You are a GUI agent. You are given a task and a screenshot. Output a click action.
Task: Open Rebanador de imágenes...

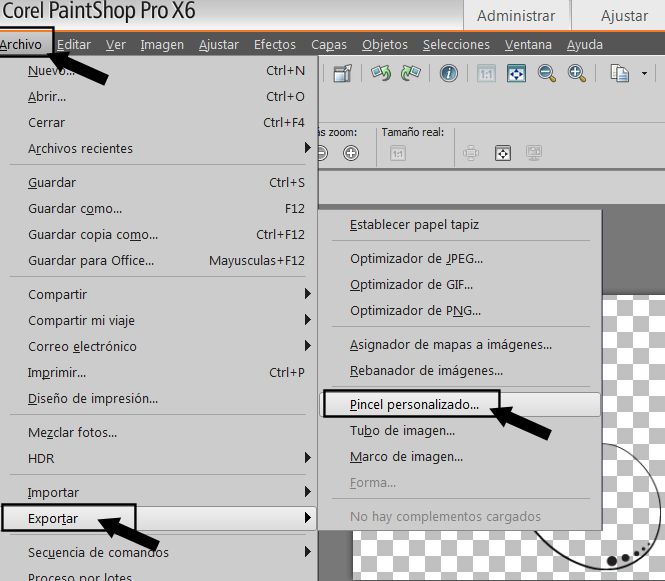[x=461, y=371]
